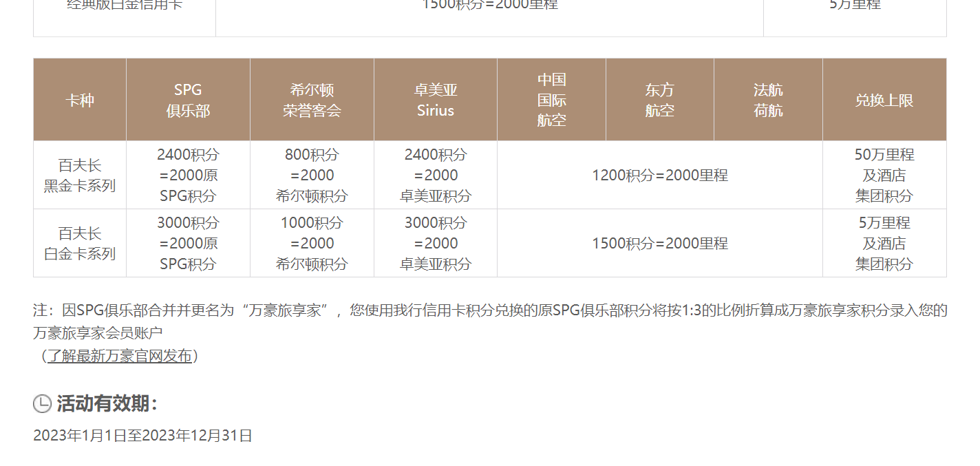Click the 希尔顿荣誉客会 column header

[x=312, y=100]
